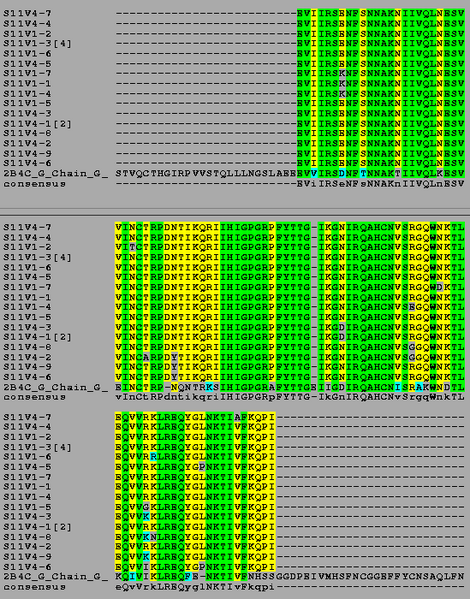Click the S11V4-2 label on its VINCARPDYT row
Viewport: 470px width, 599px height.
coord(28,357)
